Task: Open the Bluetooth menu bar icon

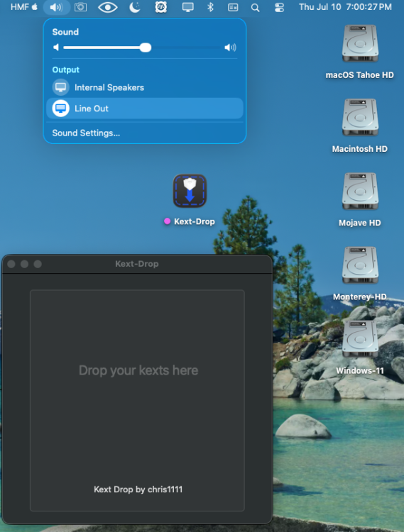Action: click(x=210, y=7)
